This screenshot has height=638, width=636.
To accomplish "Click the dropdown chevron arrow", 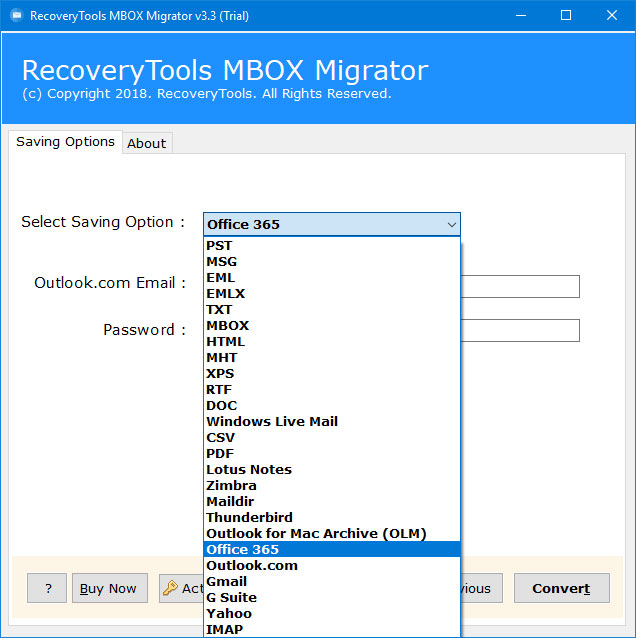I will coord(451,225).
